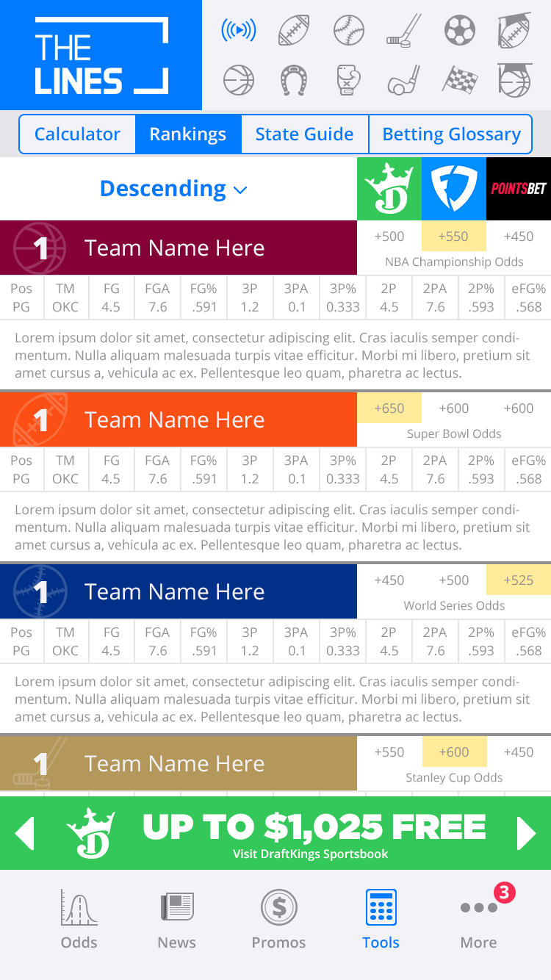Go to next promo banner arrow
551x980 pixels.
(x=526, y=833)
